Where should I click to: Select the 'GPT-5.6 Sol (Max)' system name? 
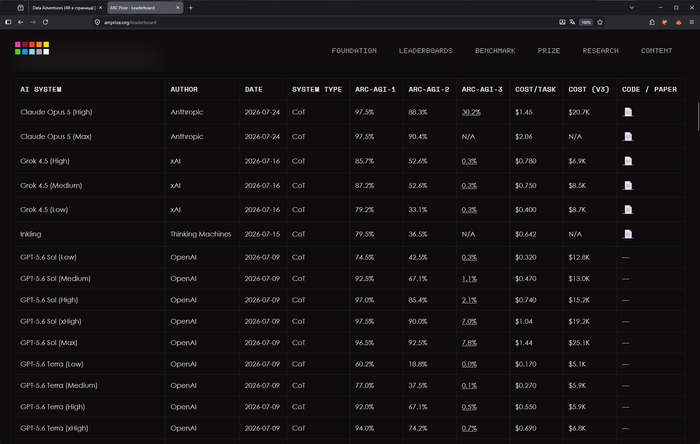point(49,343)
